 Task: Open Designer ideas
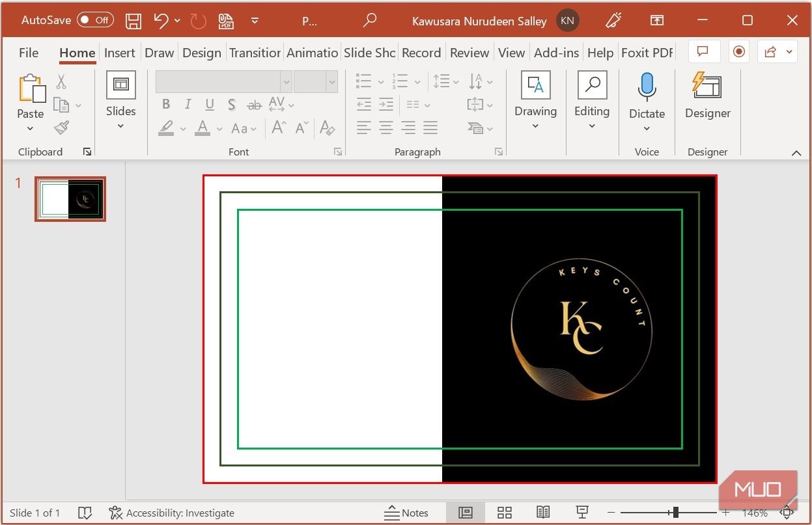click(708, 95)
